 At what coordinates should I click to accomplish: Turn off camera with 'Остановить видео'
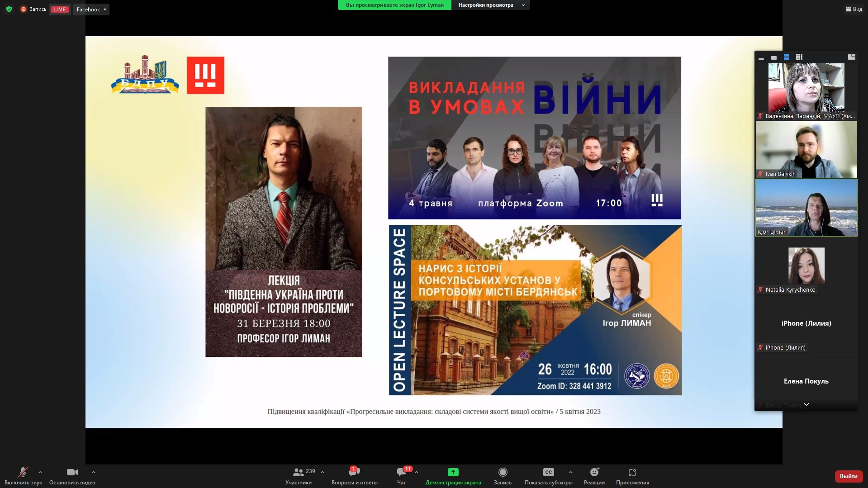(x=72, y=476)
